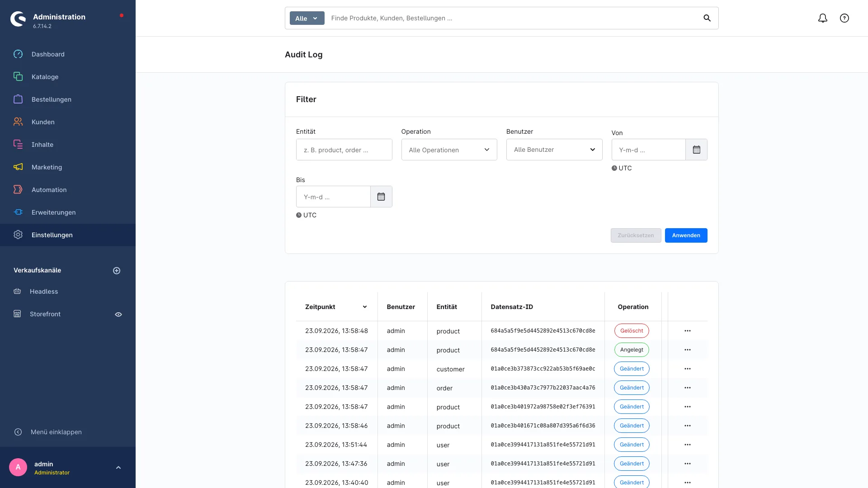Click the Anwenden button
The height and width of the screenshot is (488, 868).
click(x=686, y=235)
